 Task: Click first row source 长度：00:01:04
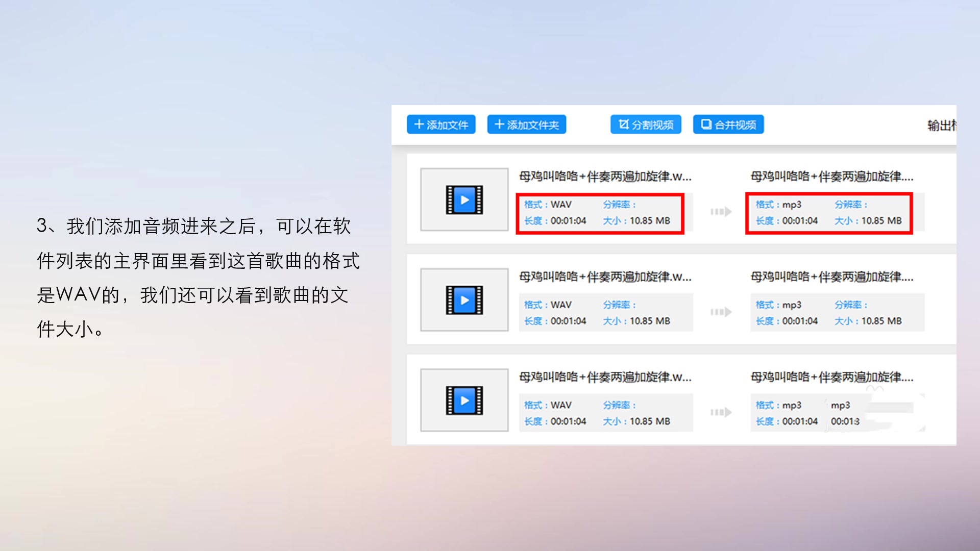[555, 221]
